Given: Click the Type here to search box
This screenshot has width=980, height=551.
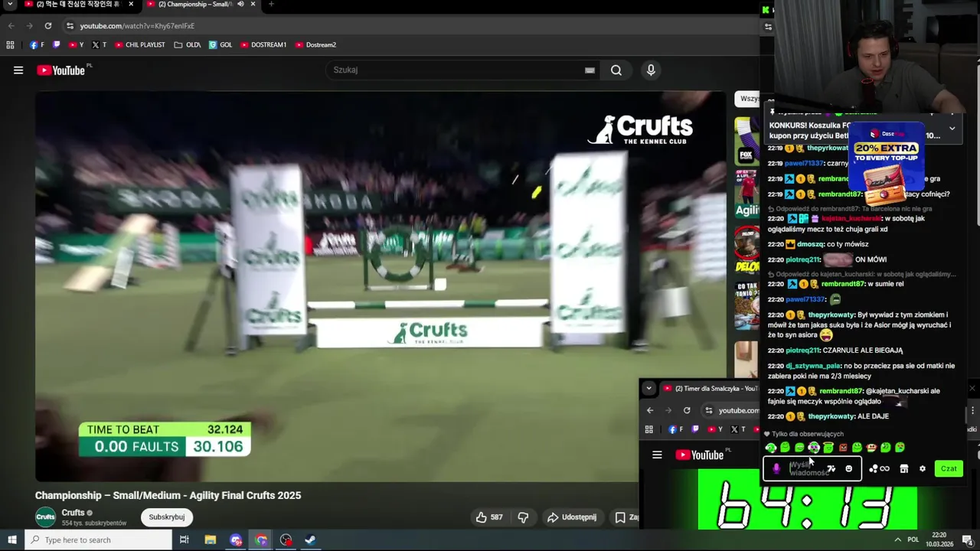Looking at the screenshot, I should click(x=98, y=540).
